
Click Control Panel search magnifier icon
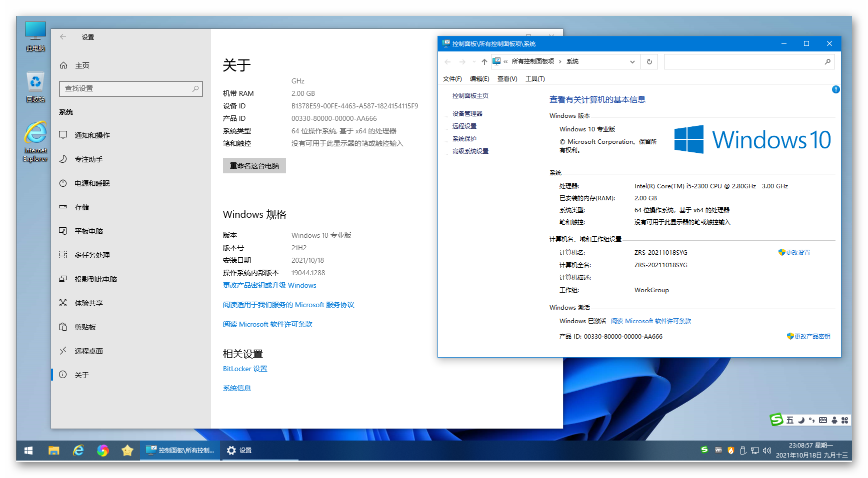tap(827, 62)
